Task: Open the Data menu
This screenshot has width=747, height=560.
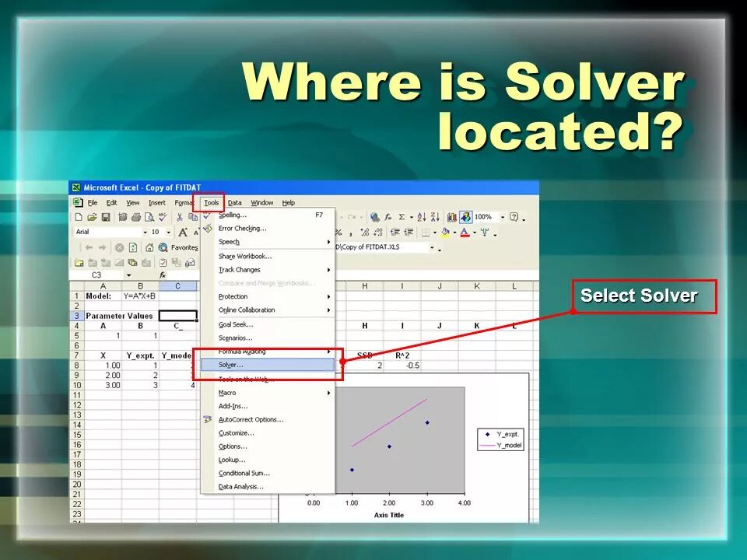Action: coord(234,203)
